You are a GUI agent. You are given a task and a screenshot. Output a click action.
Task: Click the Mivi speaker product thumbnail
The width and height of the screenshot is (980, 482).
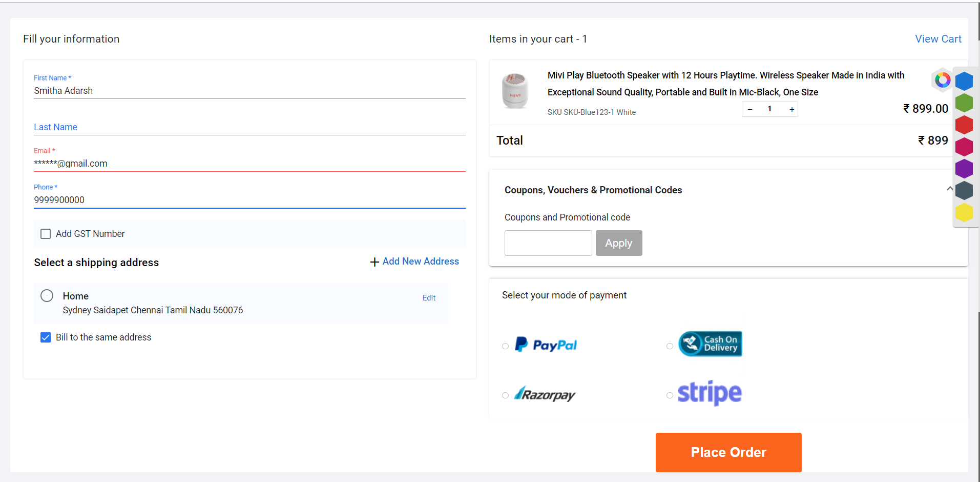[515, 91]
